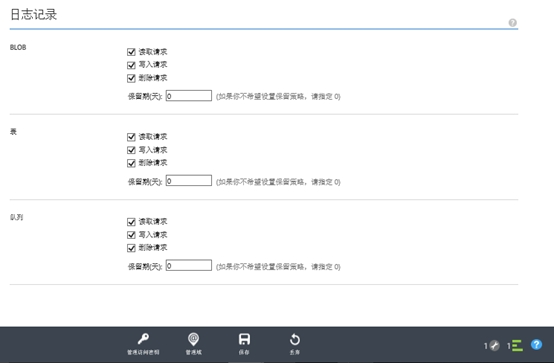Toggle BLOB 写入请求 checkbox
This screenshot has height=363, width=554.
(131, 65)
